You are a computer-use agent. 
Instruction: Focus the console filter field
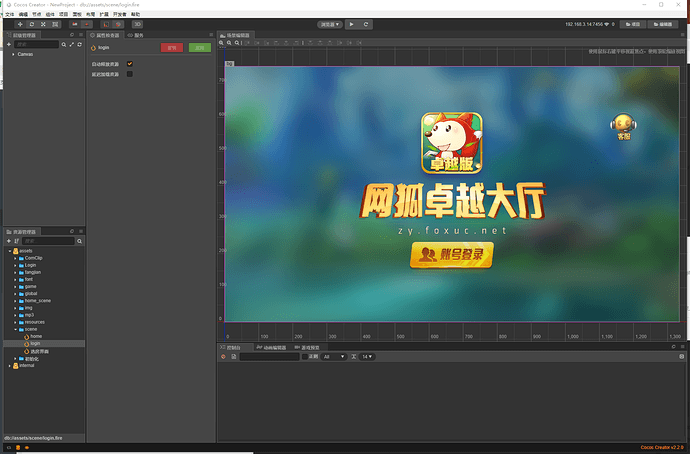coord(269,357)
